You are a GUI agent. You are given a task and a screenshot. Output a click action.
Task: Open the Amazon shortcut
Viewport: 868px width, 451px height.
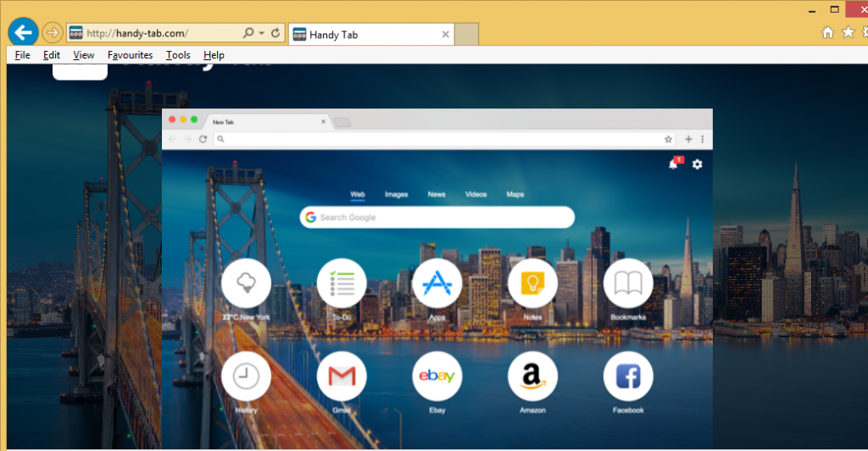pos(532,376)
